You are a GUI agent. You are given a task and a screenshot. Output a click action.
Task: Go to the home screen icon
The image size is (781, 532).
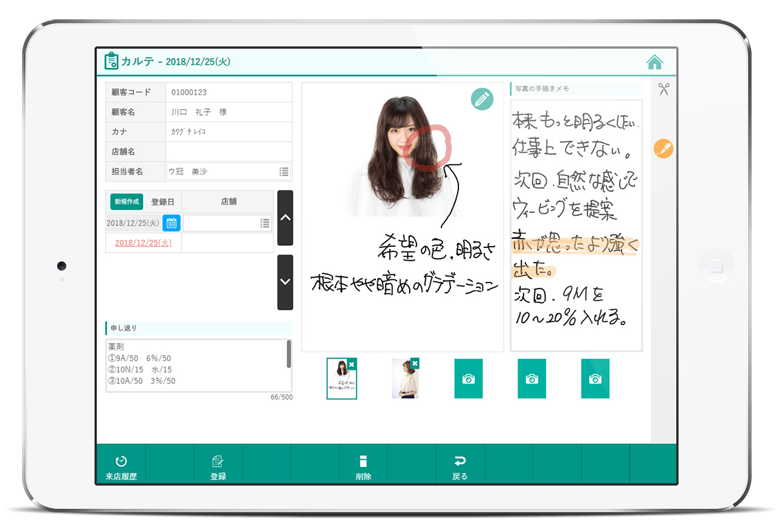coord(655,63)
